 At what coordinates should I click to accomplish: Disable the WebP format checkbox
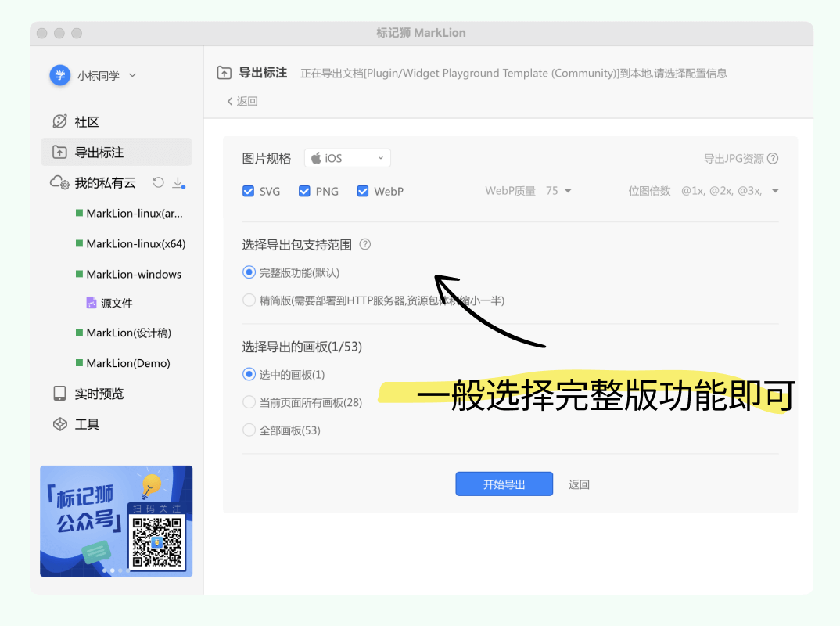[x=363, y=191]
